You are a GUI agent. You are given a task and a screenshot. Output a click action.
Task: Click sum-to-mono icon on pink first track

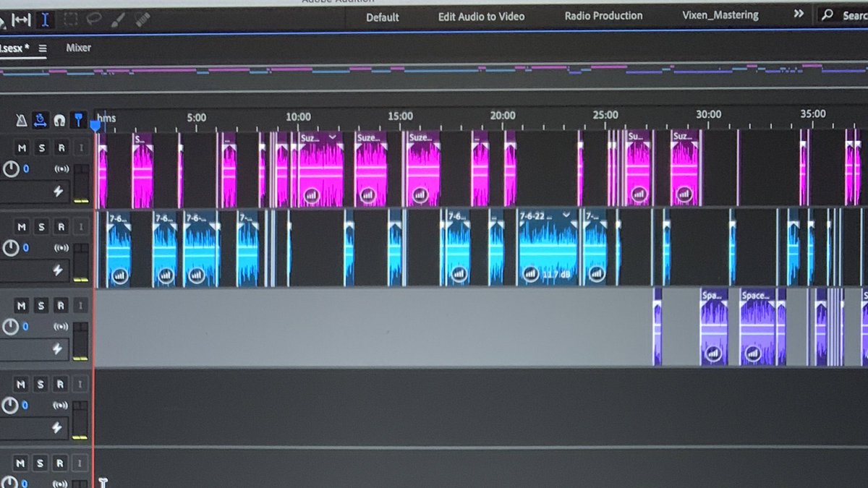tap(63, 170)
